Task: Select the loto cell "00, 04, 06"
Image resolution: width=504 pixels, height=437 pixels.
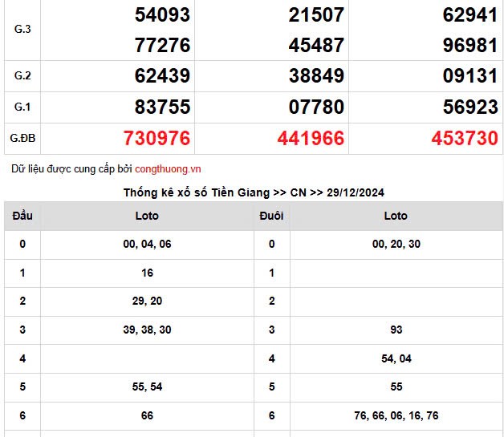Action: [148, 244]
